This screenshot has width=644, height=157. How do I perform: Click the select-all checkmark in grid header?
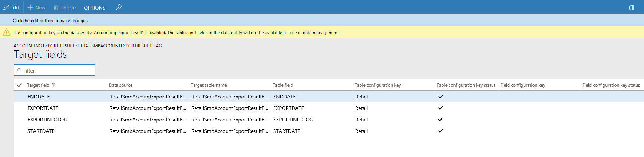tap(19, 85)
